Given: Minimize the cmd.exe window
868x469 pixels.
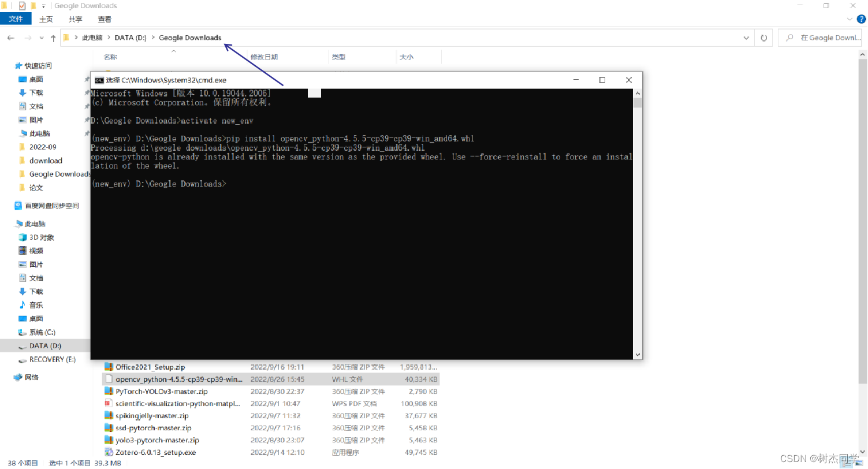Looking at the screenshot, I should [x=575, y=80].
